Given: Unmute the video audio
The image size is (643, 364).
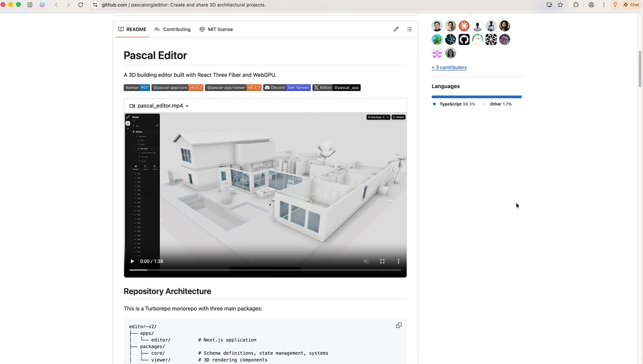Looking at the screenshot, I should point(366,261).
